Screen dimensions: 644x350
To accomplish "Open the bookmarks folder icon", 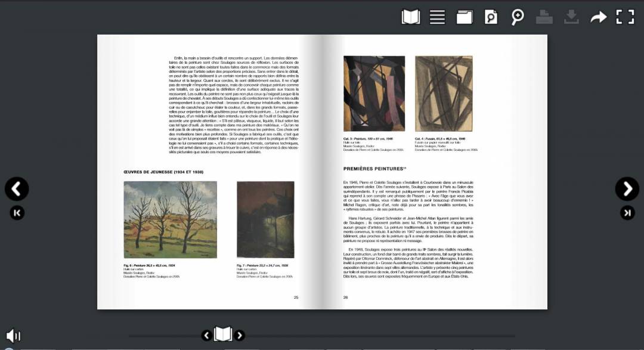I will 465,17.
